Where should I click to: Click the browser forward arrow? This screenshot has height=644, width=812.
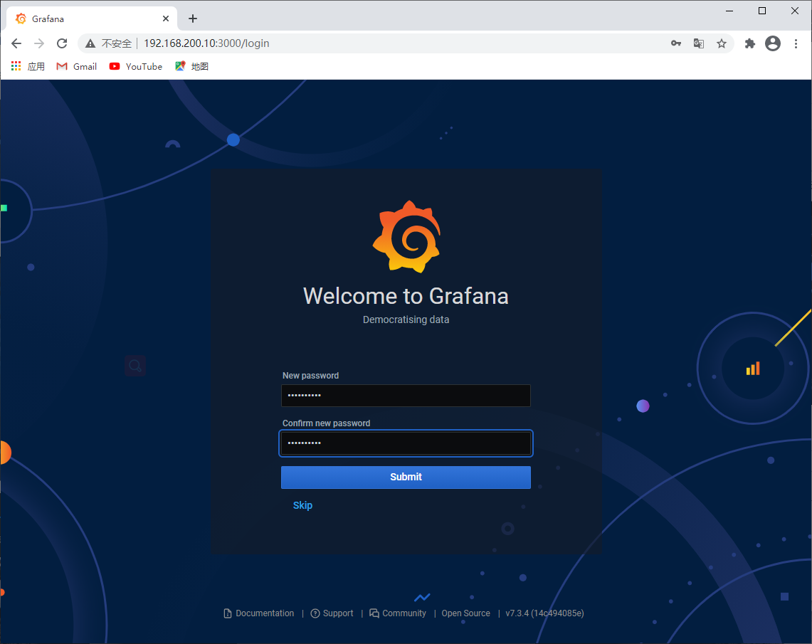pyautogui.click(x=39, y=43)
